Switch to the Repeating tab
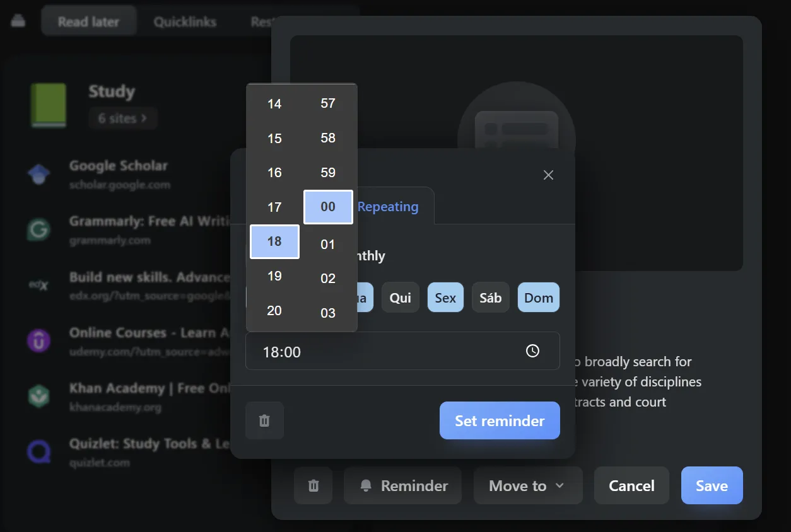791x532 pixels. click(x=388, y=206)
